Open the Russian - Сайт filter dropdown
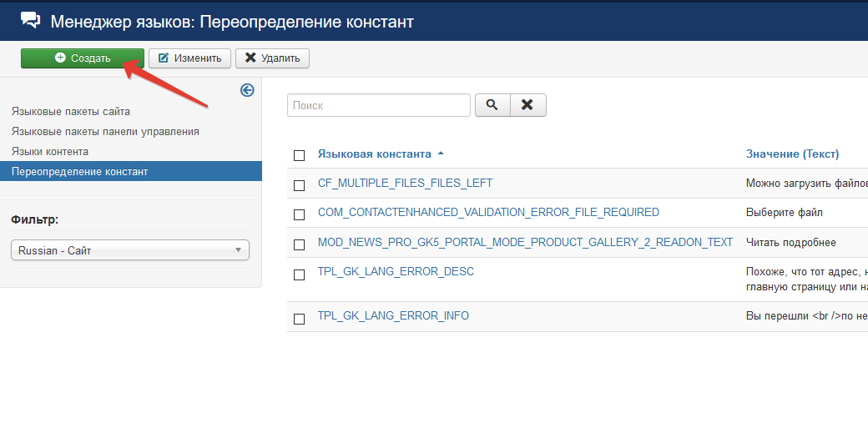This screenshot has height=423, width=868. pyautogui.click(x=130, y=250)
